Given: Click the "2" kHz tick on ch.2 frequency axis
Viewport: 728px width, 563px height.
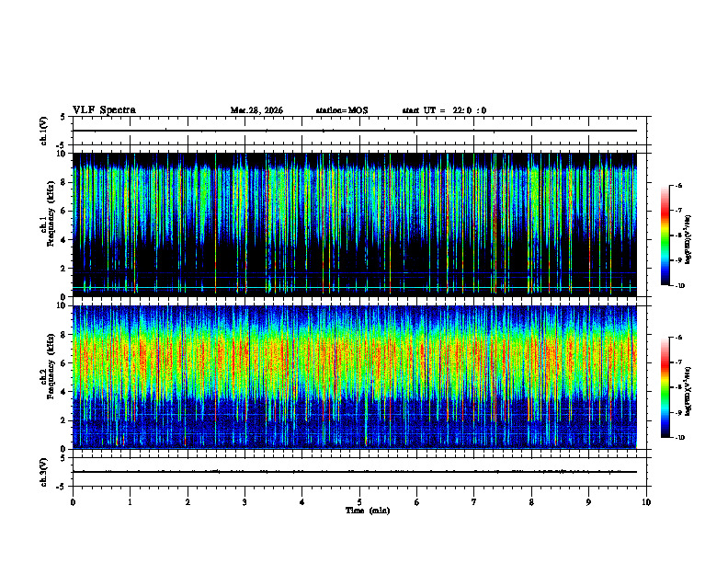Looking at the screenshot, I should [x=63, y=420].
